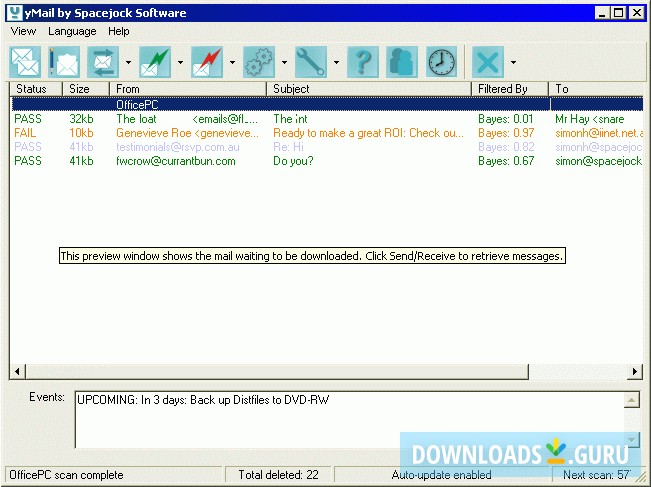651x487 pixels.
Task: Click the two people contacts icon
Action: (x=402, y=62)
